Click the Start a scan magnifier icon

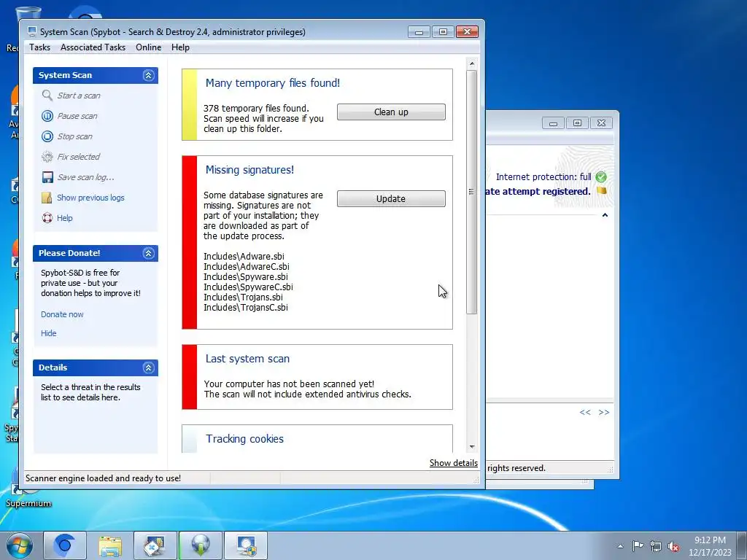tap(47, 96)
